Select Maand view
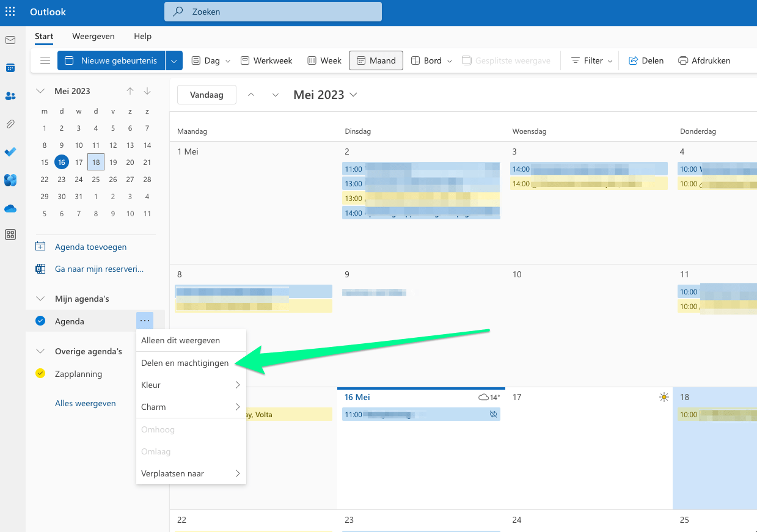 pos(376,60)
